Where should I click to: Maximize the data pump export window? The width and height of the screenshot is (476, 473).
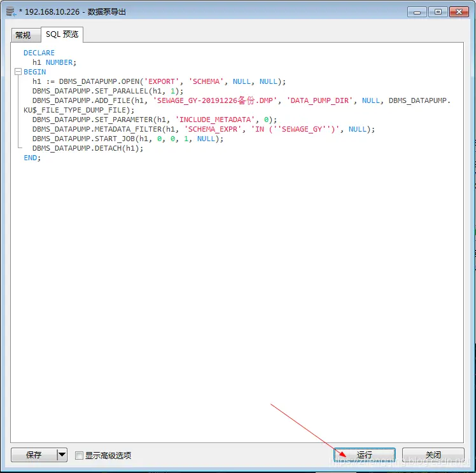438,12
